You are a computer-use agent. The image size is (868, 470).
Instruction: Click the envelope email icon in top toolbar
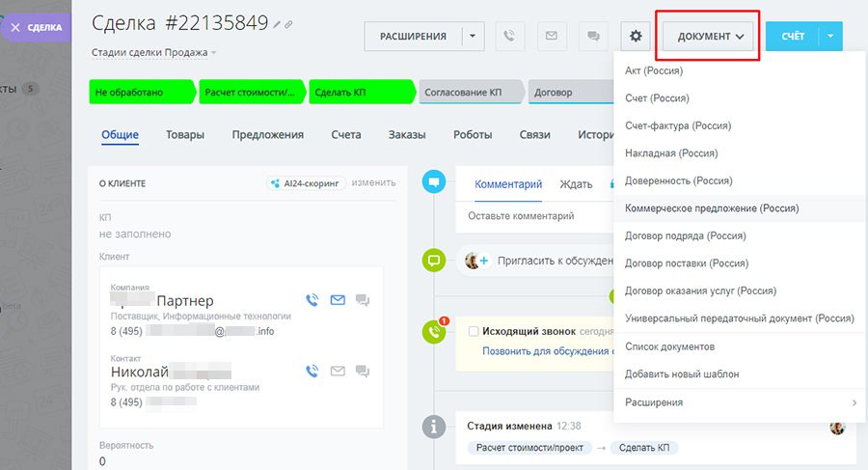pos(552,36)
